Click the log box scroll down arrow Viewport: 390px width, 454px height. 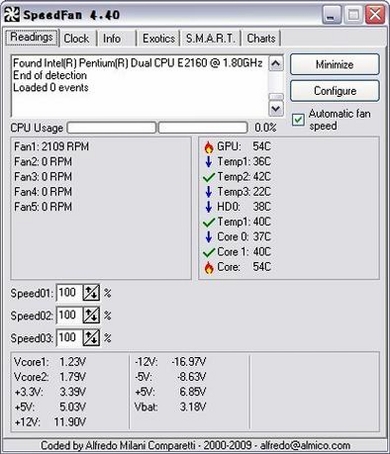276,109
